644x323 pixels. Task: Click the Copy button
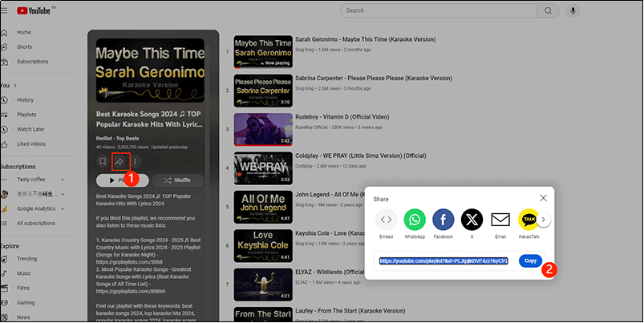click(x=530, y=261)
